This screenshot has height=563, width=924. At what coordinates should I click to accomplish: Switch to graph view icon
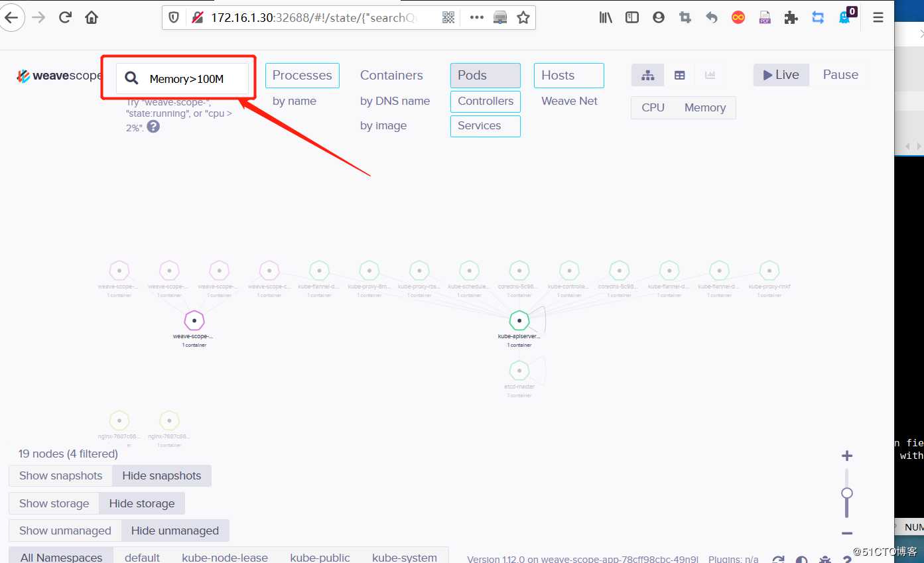(x=647, y=76)
